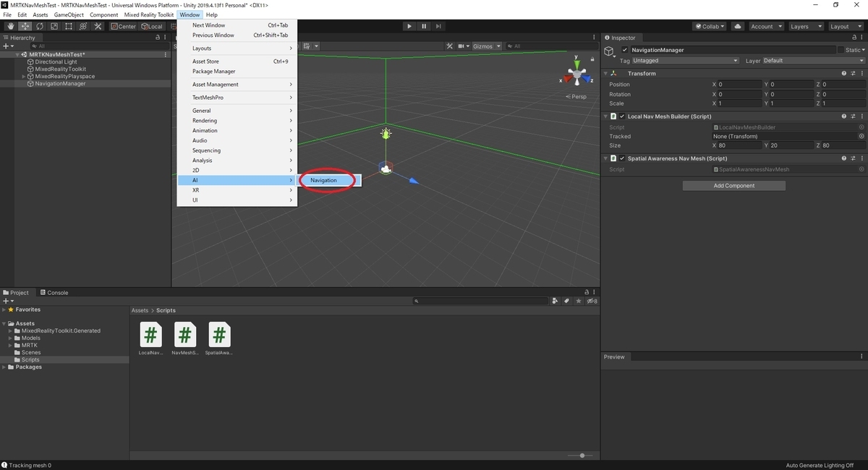Select NavigationManager in Hierarchy
The image size is (868, 470).
click(x=60, y=84)
